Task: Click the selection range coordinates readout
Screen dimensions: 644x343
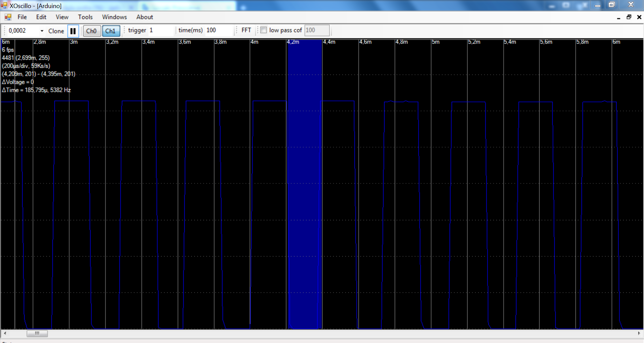Action: [x=39, y=74]
